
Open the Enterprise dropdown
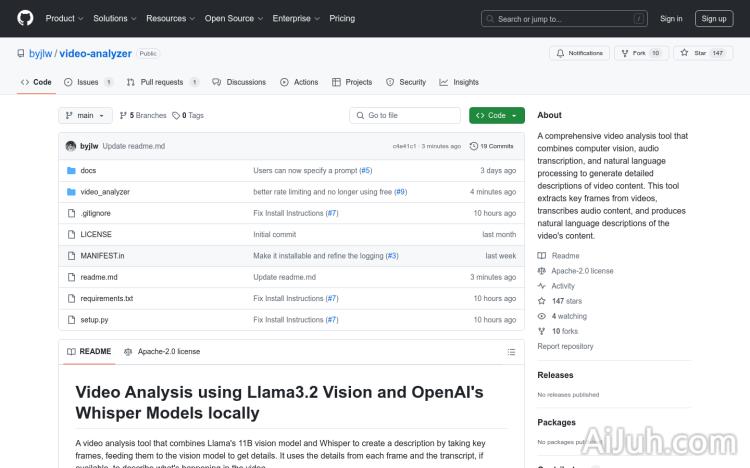tap(296, 18)
